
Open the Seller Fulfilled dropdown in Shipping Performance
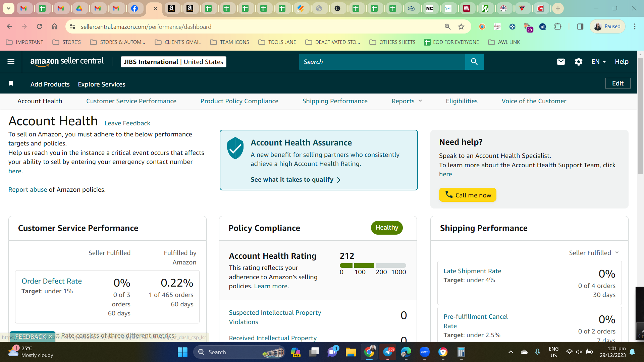[x=594, y=253]
